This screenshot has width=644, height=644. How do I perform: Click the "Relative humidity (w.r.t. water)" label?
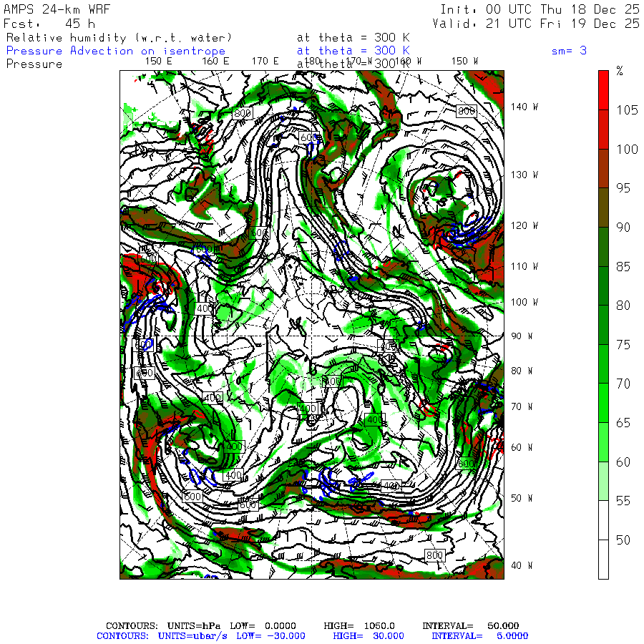coord(119,37)
